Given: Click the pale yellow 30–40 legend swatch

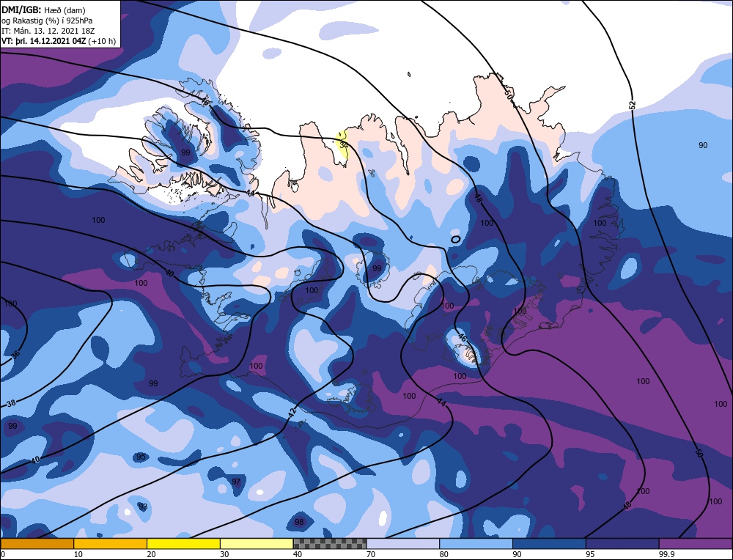Looking at the screenshot, I should pos(257,543).
